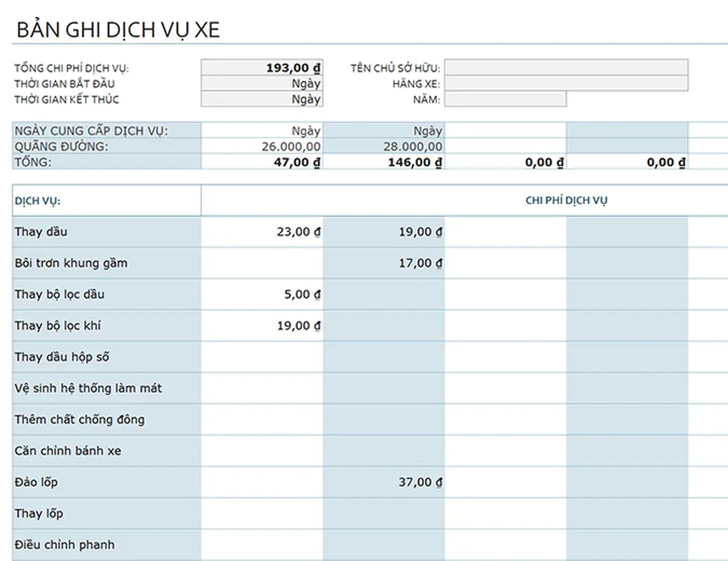The width and height of the screenshot is (728, 561).
Task: Select the THỜI GIAN BẮT ĐẦU date cell
Action: click(262, 83)
